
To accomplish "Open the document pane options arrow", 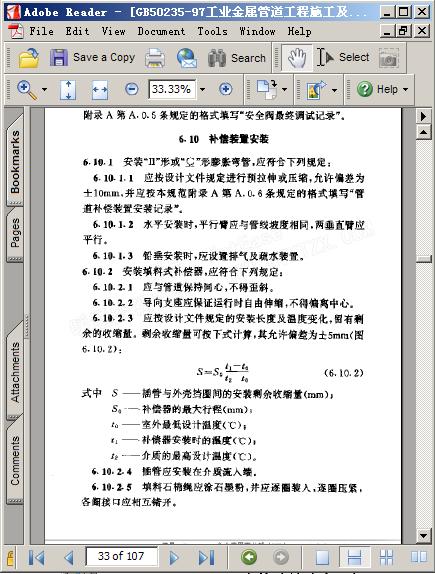I will click(x=424, y=116).
